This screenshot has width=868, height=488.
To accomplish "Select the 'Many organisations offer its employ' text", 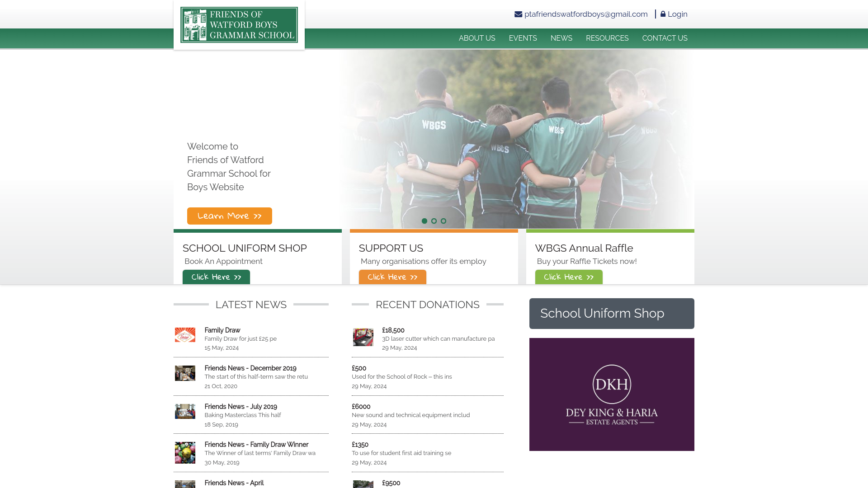I will [424, 261].
